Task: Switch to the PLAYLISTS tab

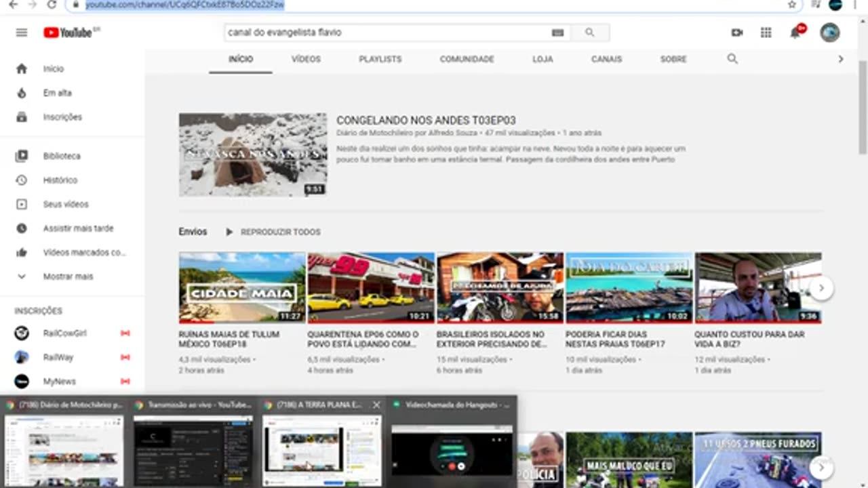Action: [380, 59]
